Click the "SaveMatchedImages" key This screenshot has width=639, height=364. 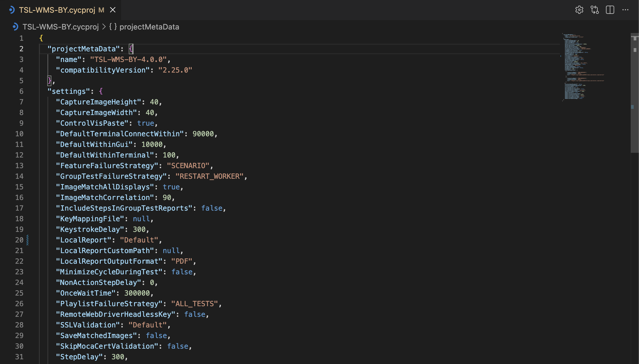(x=97, y=336)
